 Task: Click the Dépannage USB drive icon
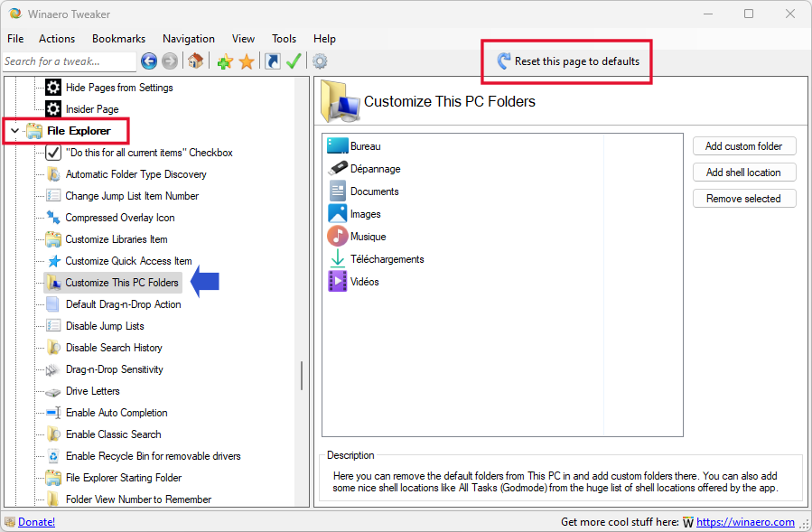[338, 168]
